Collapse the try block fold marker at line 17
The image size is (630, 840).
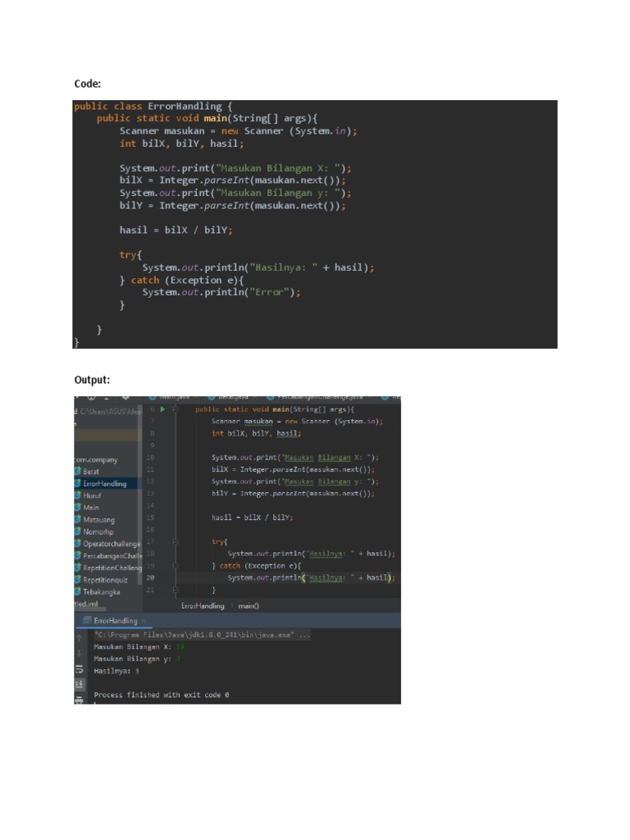(176, 541)
